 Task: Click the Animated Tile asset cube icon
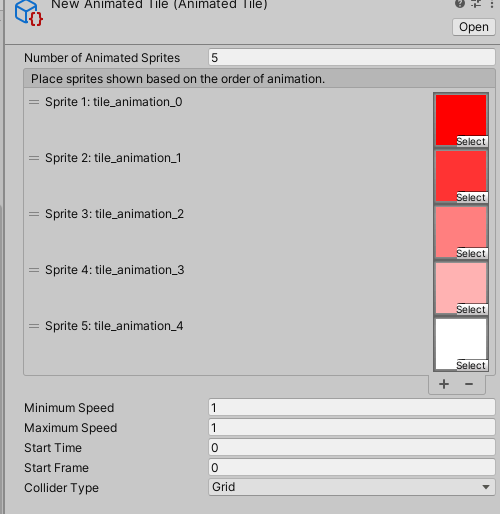[x=28, y=13]
